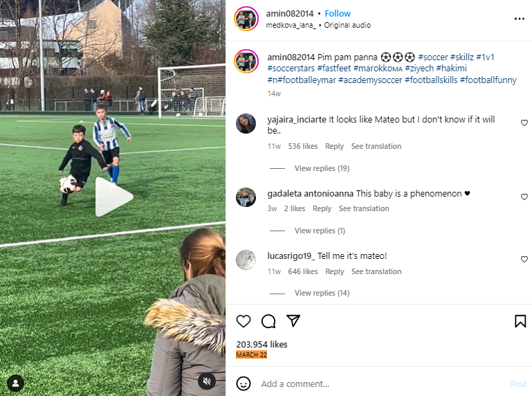Share post via paper plane icon
532x396 pixels.
[293, 321]
